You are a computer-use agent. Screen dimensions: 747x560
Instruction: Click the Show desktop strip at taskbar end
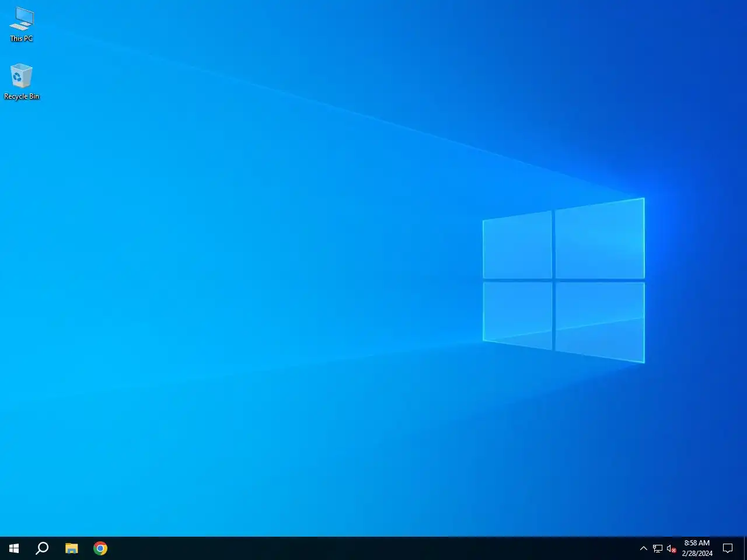click(x=745, y=548)
